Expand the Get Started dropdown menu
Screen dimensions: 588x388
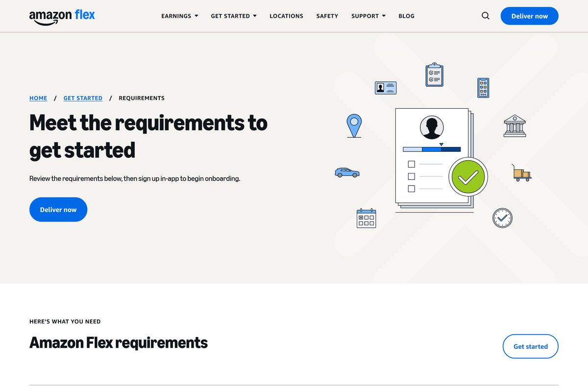(234, 16)
